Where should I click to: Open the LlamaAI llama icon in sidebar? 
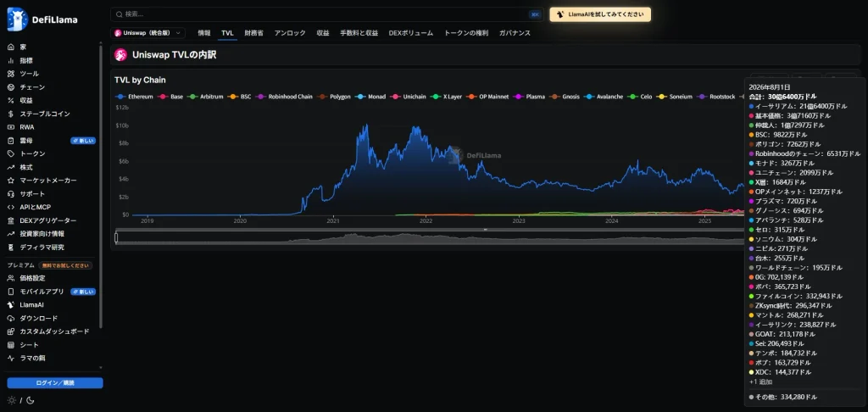[10, 304]
